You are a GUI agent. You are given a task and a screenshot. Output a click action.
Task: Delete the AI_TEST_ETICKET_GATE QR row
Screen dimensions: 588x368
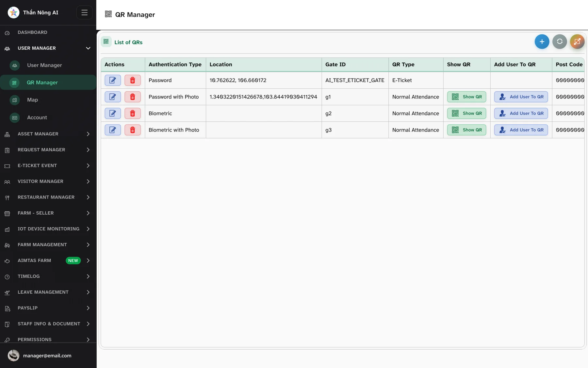pyautogui.click(x=133, y=80)
